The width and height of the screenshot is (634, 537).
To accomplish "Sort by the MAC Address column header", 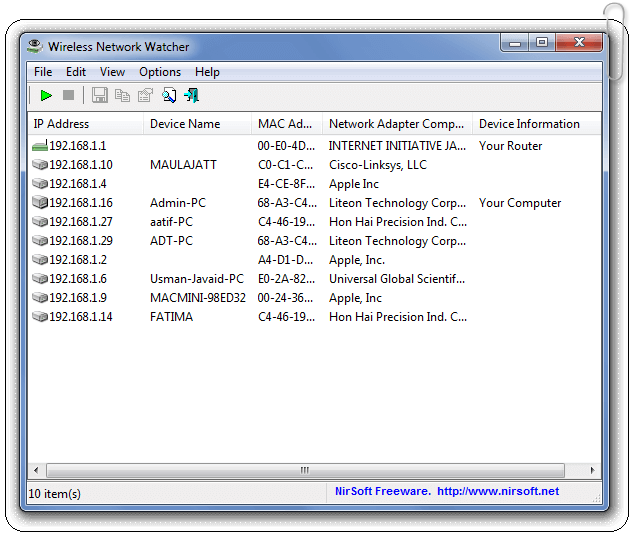I will click(x=287, y=124).
